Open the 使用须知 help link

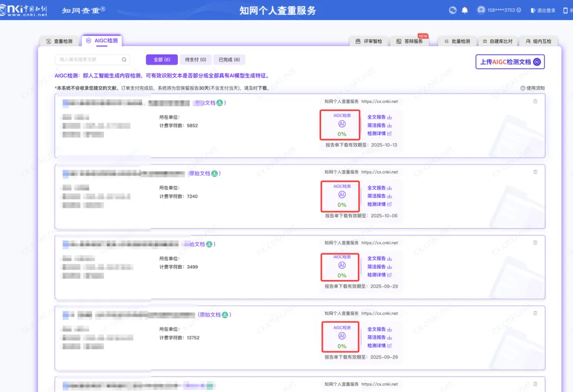[533, 88]
